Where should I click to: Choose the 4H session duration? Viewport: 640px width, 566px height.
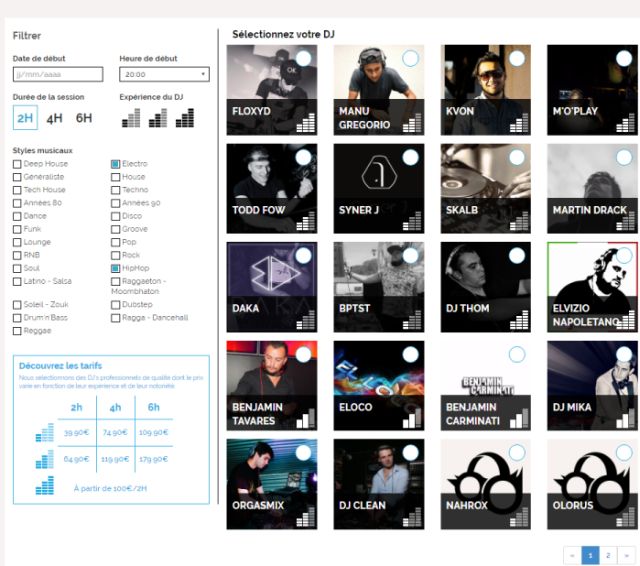coord(55,118)
